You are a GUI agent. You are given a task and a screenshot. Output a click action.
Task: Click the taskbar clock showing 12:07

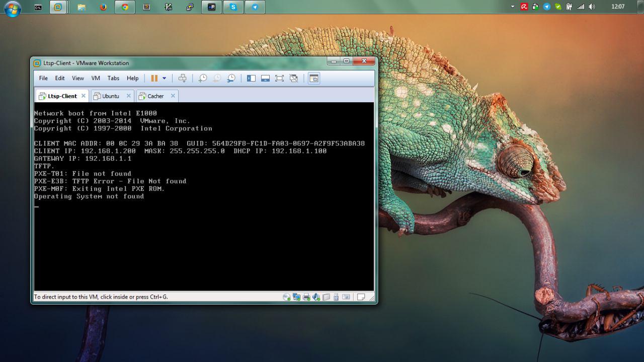click(x=618, y=7)
